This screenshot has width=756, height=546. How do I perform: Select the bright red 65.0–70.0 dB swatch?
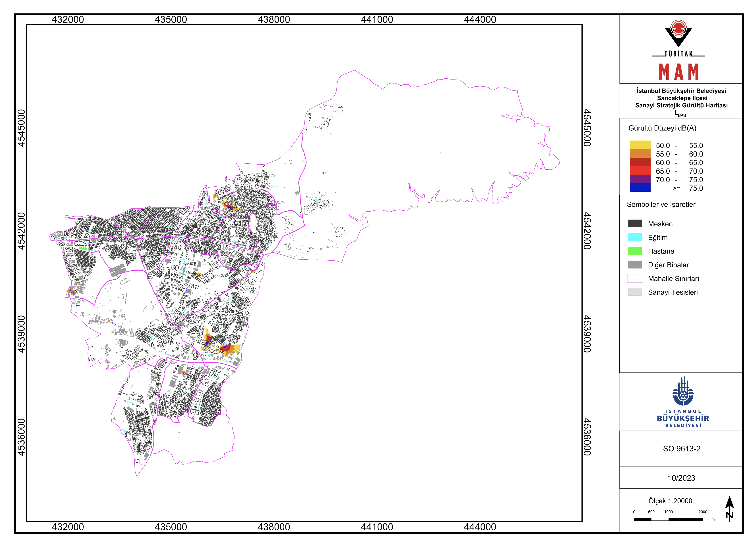point(640,170)
